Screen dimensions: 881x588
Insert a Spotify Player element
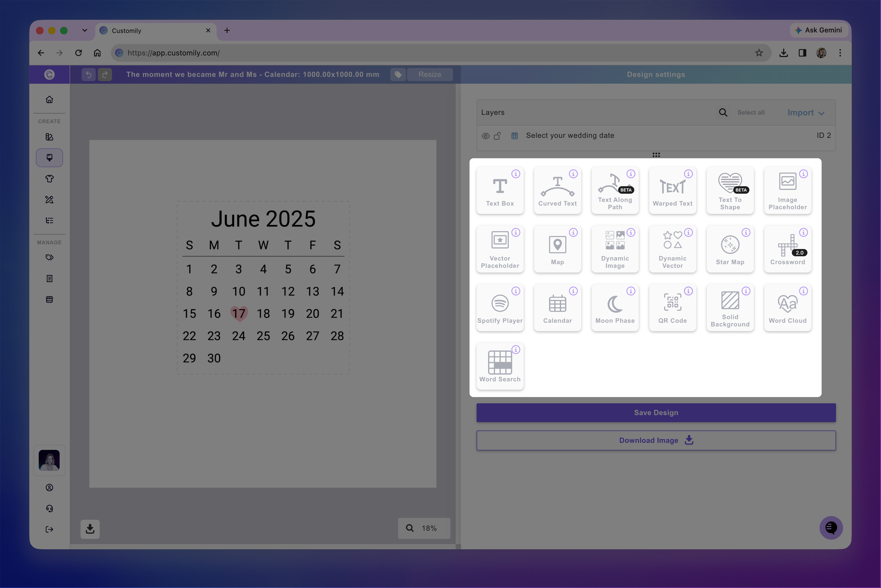(500, 308)
